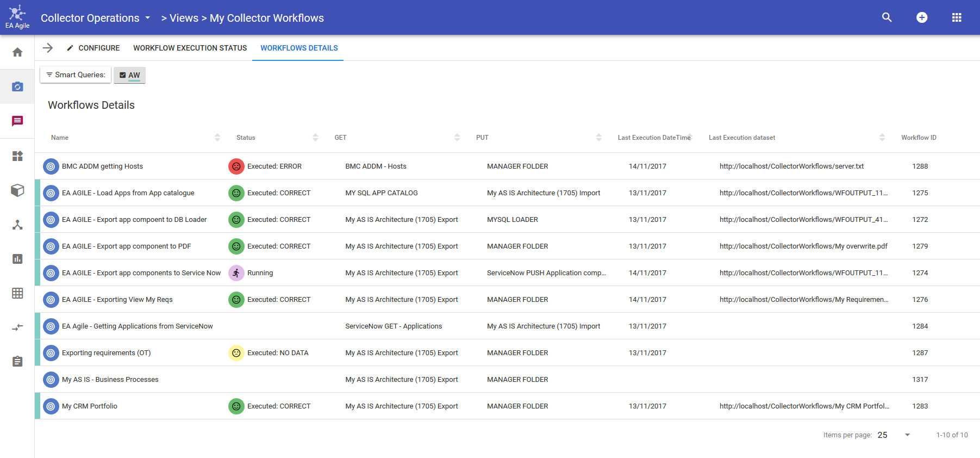Screen dimensions: 980x458
Task: Open the apps grid icon in header
Action: pos(957,17)
